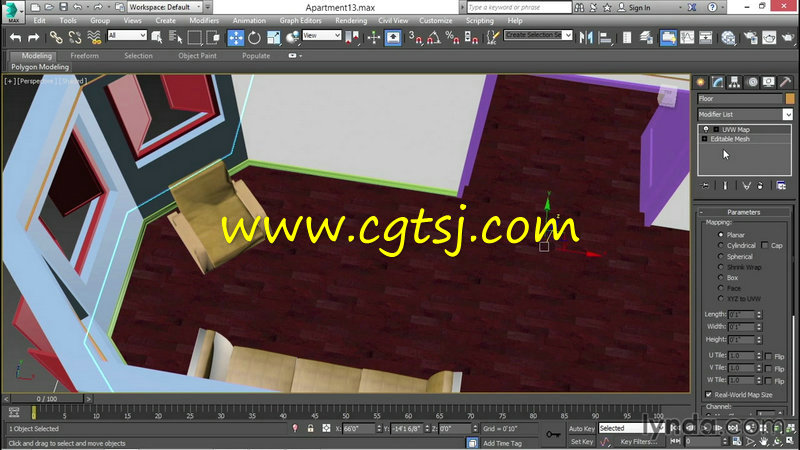Choose the Rectangular Selection Region tool
The image size is (800, 450).
click(194, 37)
